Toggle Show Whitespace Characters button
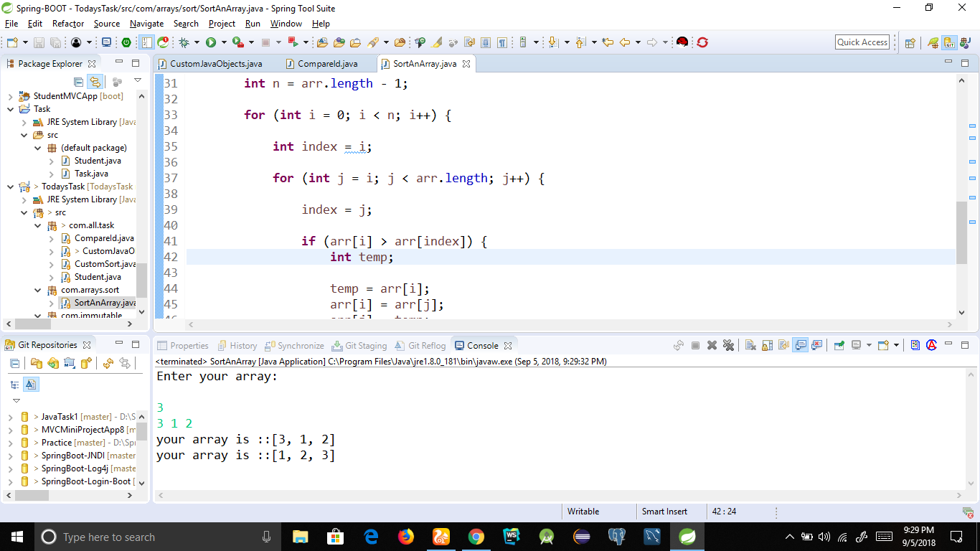Viewport: 980px width, 551px height. (x=502, y=43)
